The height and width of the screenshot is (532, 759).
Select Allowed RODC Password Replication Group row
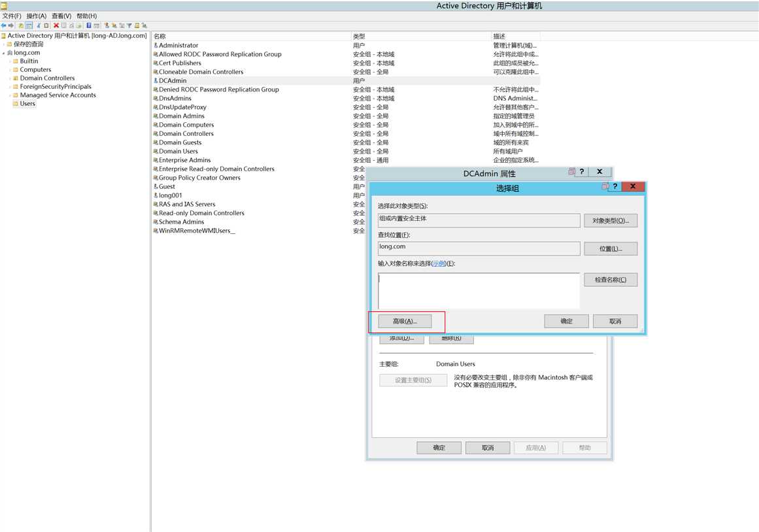pyautogui.click(x=346, y=54)
